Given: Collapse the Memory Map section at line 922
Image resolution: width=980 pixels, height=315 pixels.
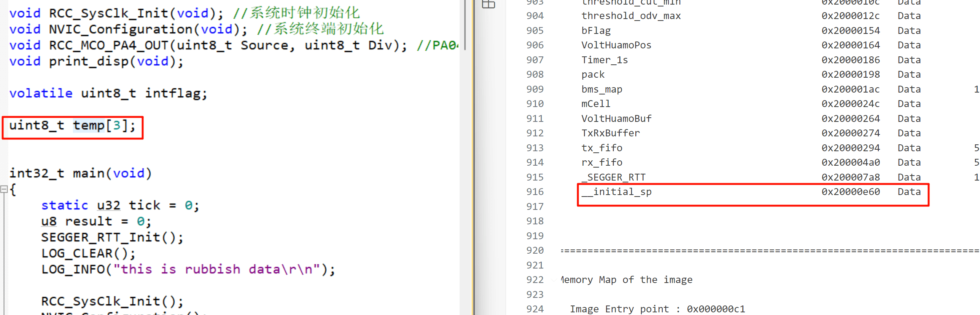Looking at the screenshot, I should click(x=554, y=280).
